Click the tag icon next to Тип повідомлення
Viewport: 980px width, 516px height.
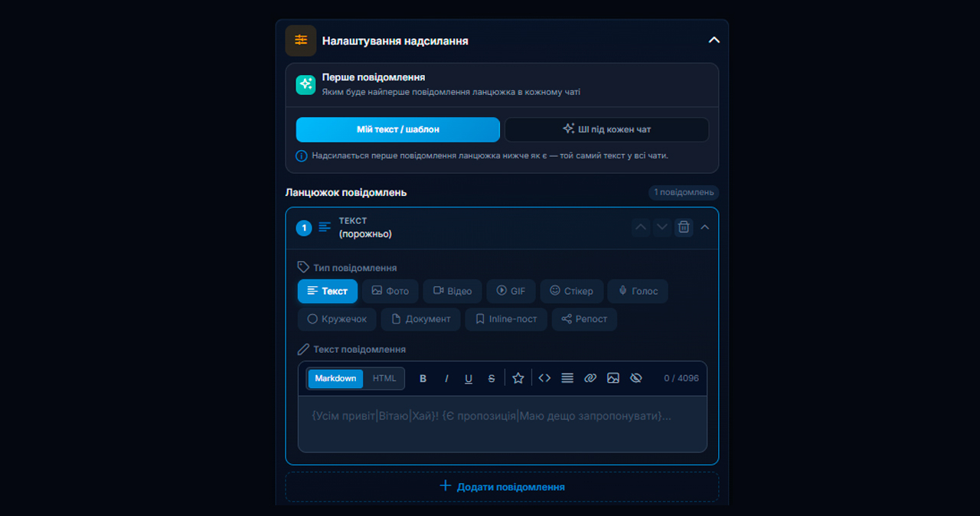303,268
